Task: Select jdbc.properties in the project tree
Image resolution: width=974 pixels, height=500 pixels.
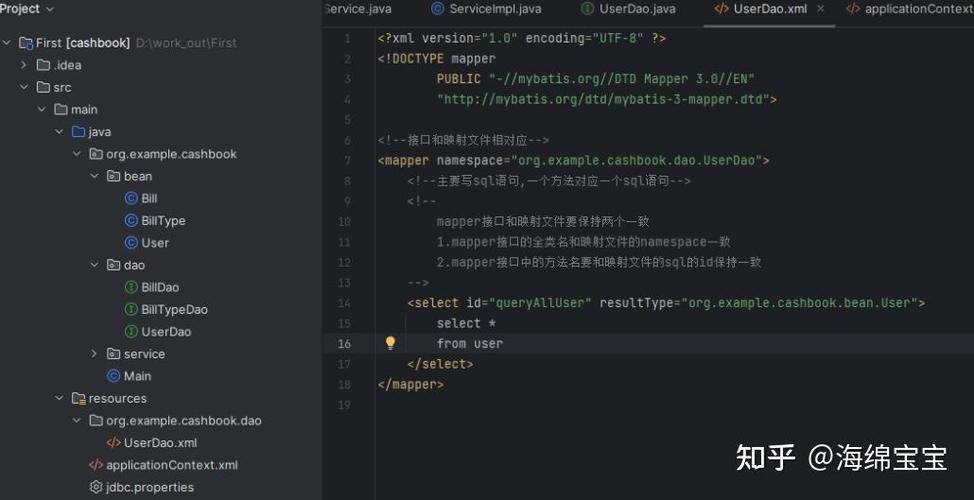Action: pos(150,487)
